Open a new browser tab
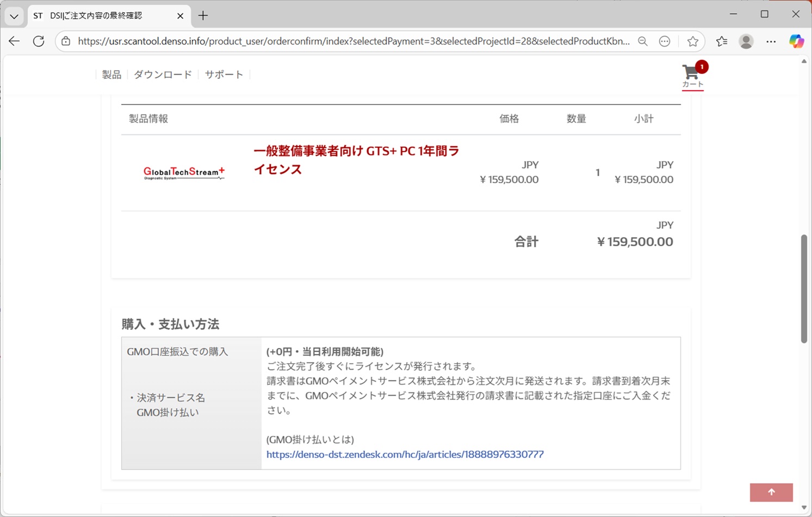 203,16
